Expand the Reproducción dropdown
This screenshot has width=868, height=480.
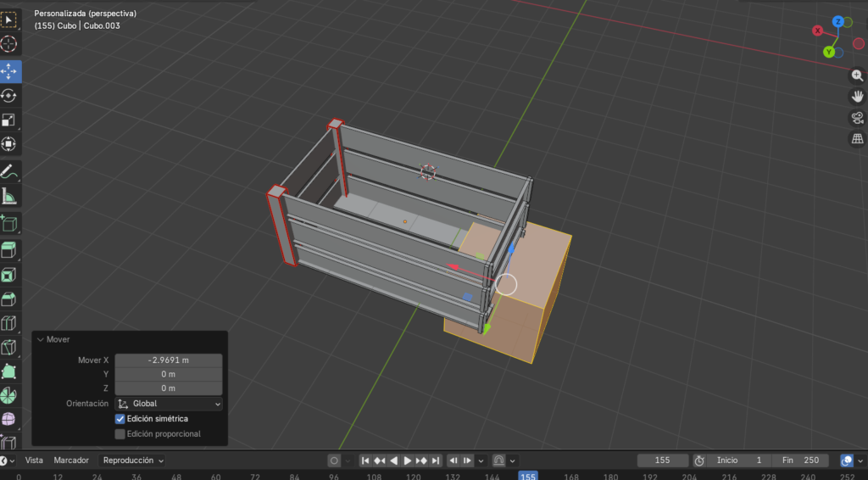pyautogui.click(x=133, y=460)
